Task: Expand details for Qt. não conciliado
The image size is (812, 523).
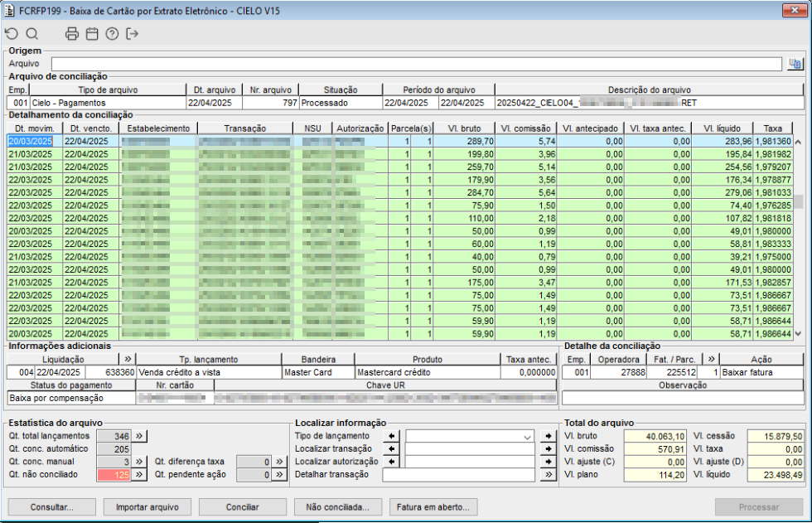Action: [140, 475]
